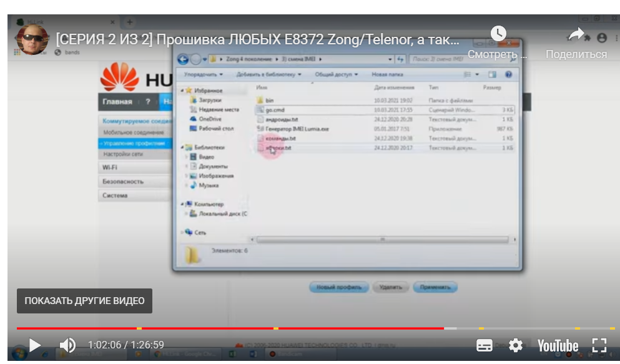This screenshot has width=620, height=364.
Task: Select Настройки сети menu item
Action: pyautogui.click(x=123, y=154)
